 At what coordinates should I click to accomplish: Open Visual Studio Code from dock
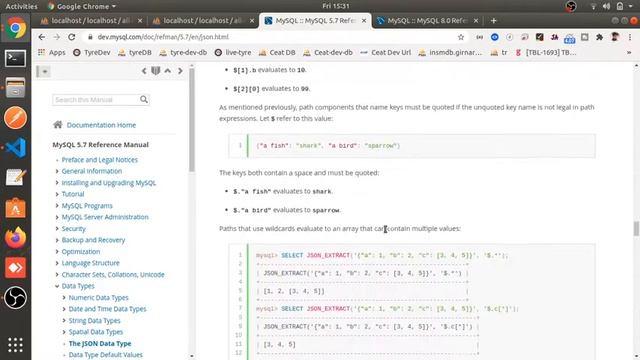pos(16,148)
